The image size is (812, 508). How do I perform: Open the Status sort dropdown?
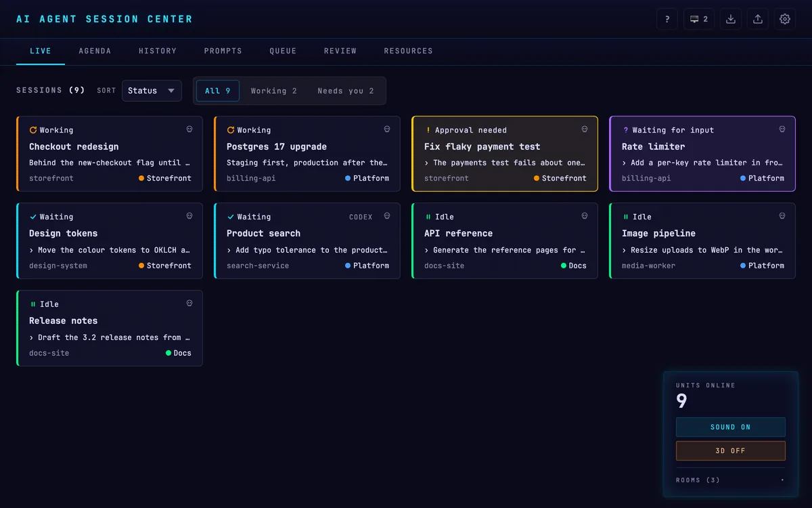[x=152, y=91]
